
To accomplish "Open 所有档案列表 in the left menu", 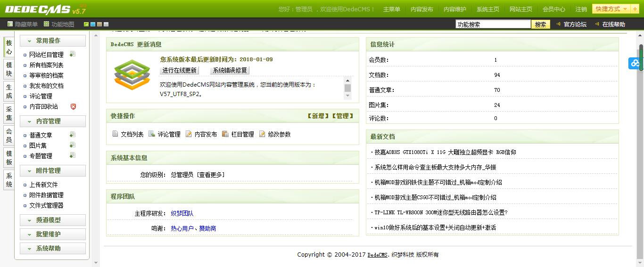I will pos(46,65).
